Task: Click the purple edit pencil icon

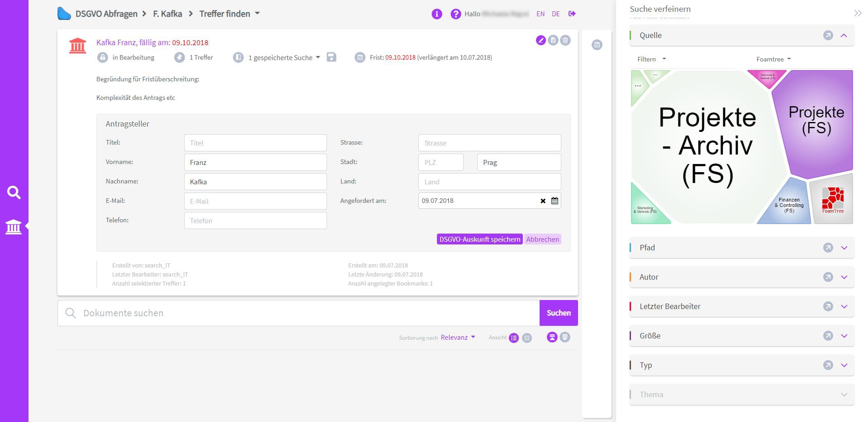Action: [x=541, y=41]
